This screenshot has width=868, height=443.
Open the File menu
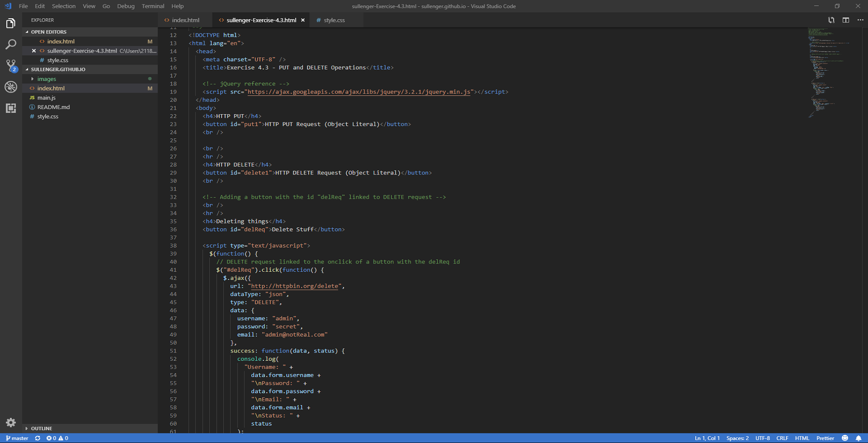(x=23, y=6)
